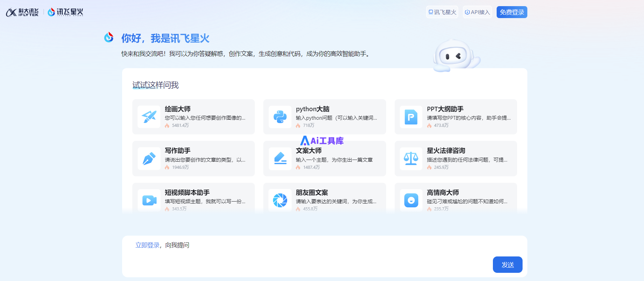
Task: Click the robot mascot illustration
Action: click(456, 55)
